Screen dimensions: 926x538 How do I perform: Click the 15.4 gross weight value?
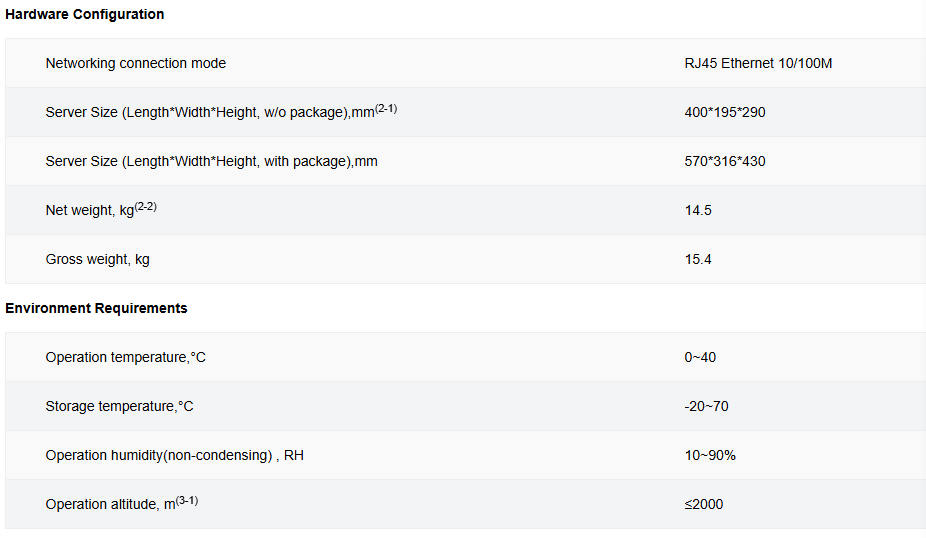[x=698, y=259]
